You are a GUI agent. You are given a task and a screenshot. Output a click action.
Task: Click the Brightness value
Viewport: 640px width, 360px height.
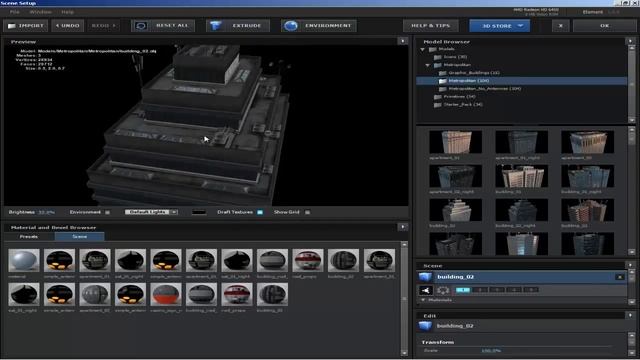pyautogui.click(x=47, y=212)
